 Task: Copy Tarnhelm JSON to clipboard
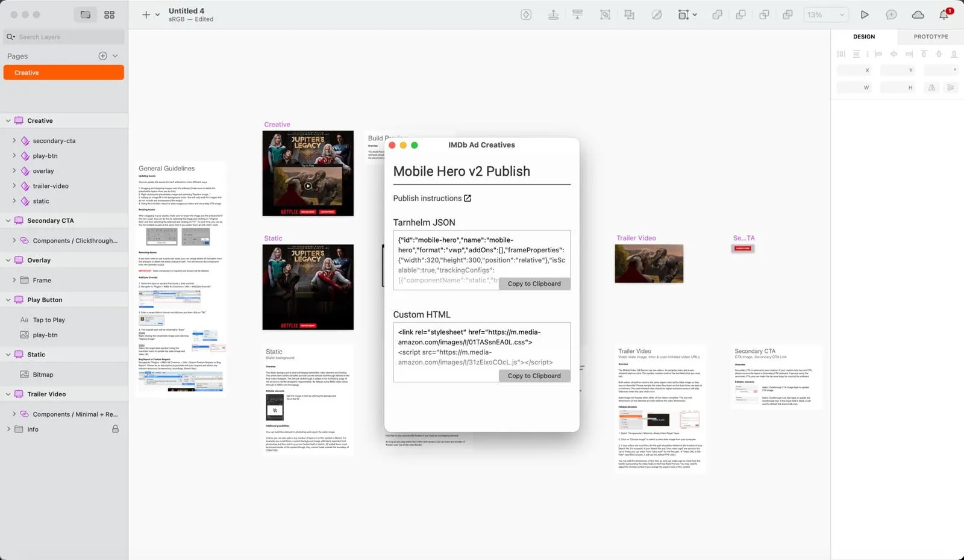(534, 284)
